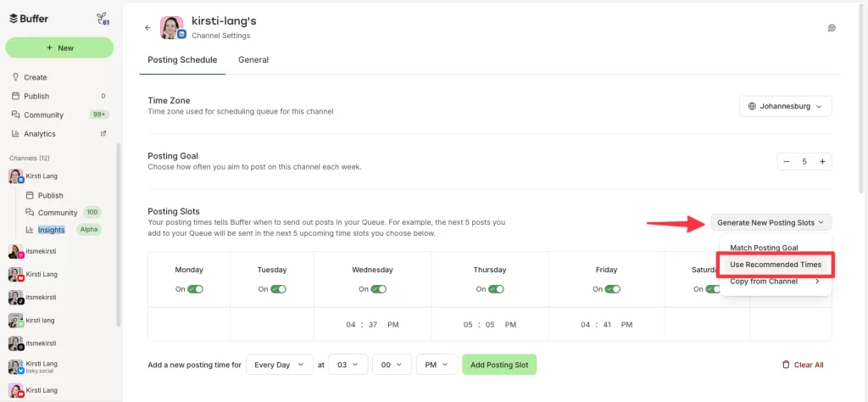Click the Add Posting Slot button
The width and height of the screenshot is (868, 402).
[x=499, y=365]
